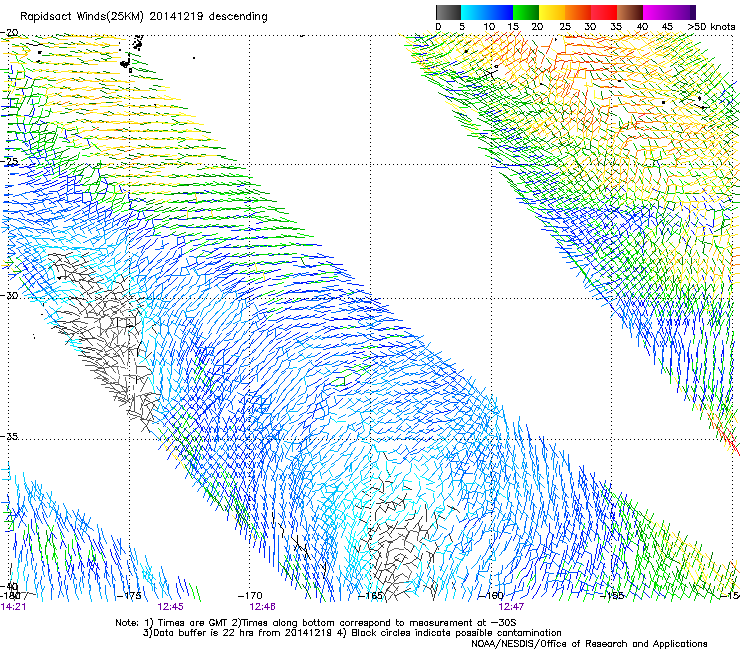Click the purple time label 12:46

(262, 607)
